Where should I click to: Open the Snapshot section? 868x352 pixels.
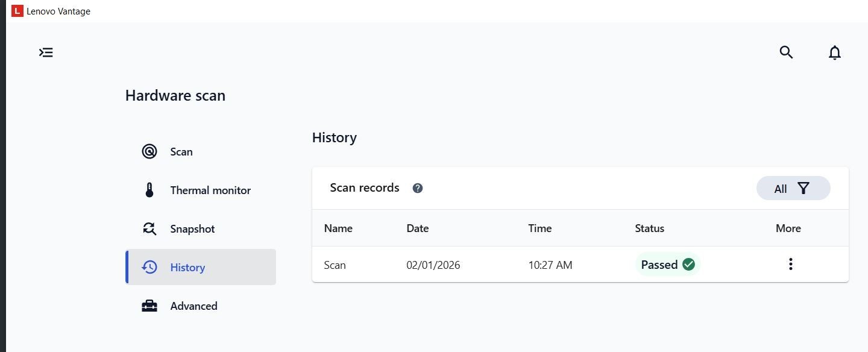click(201, 228)
